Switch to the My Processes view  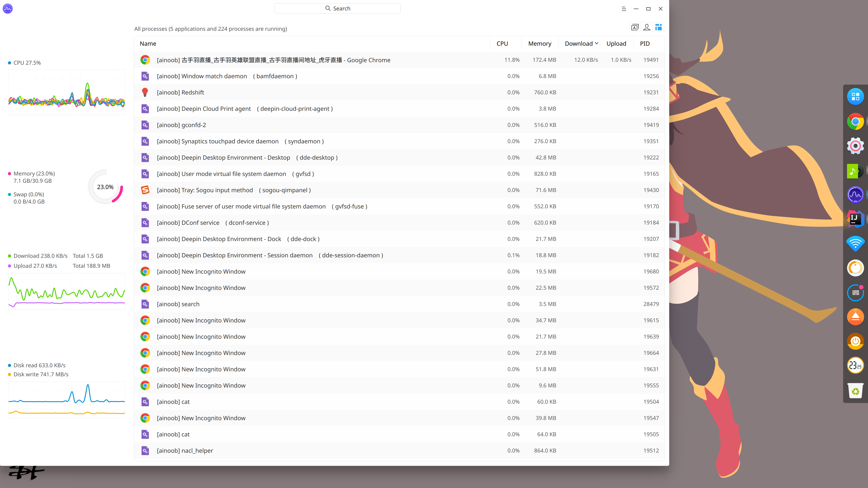click(647, 27)
